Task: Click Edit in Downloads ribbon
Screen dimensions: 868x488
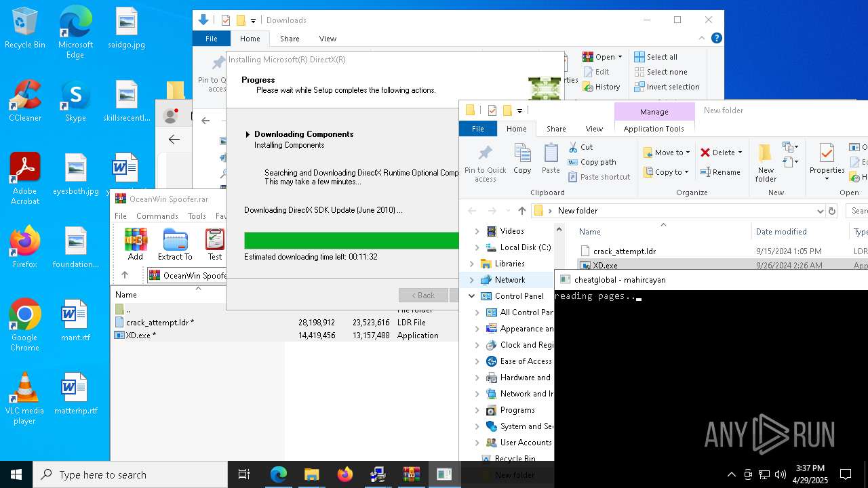Action: pos(595,72)
